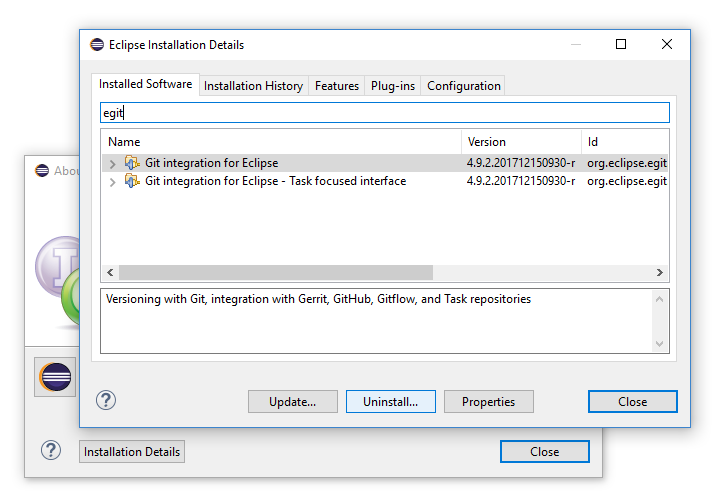Image resolution: width=720 pixels, height=501 pixels.
Task: Click the Eclipse icon in the About title bar
Action: 41,171
